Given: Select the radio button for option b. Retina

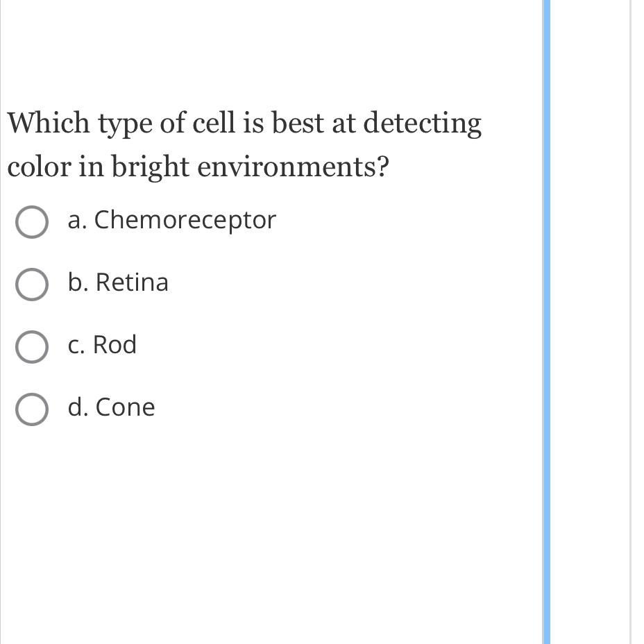Looking at the screenshot, I should 32,285.
